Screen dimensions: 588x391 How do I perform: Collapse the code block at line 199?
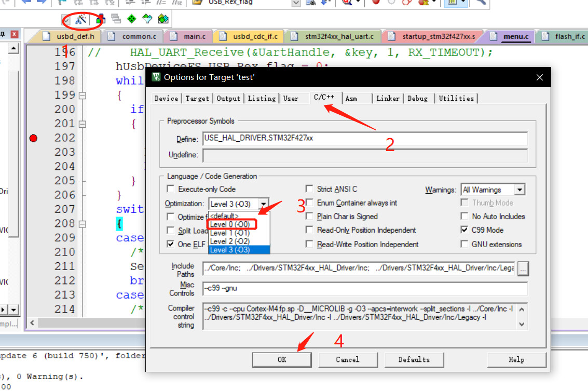[83, 96]
